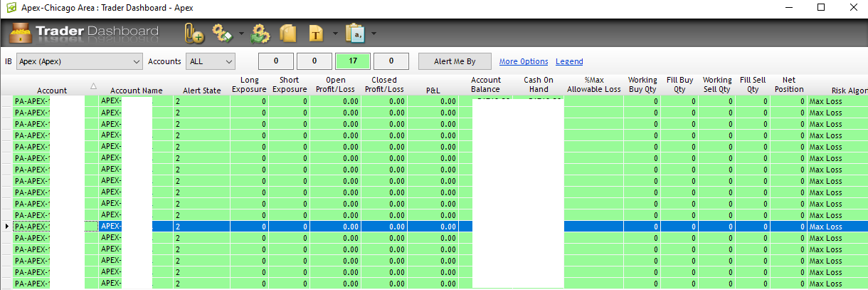868x290 pixels.
Task: Click the Closed Profit/Loss column header
Action: (x=384, y=85)
